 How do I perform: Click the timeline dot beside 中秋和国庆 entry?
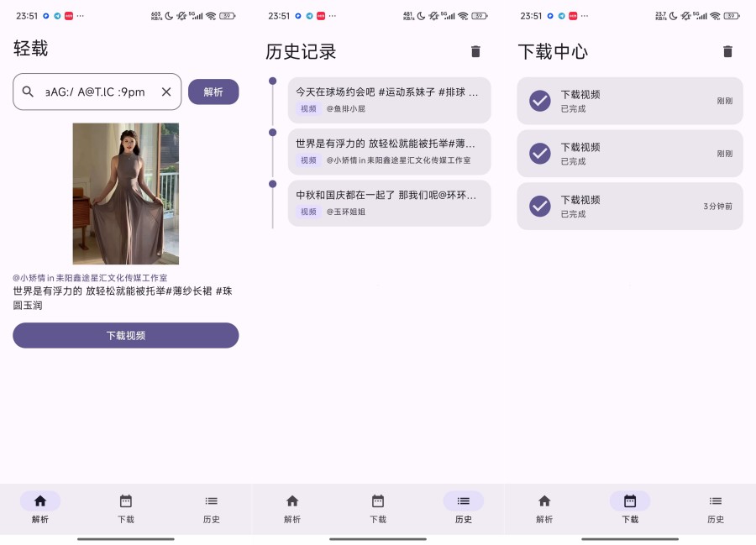pos(273,184)
